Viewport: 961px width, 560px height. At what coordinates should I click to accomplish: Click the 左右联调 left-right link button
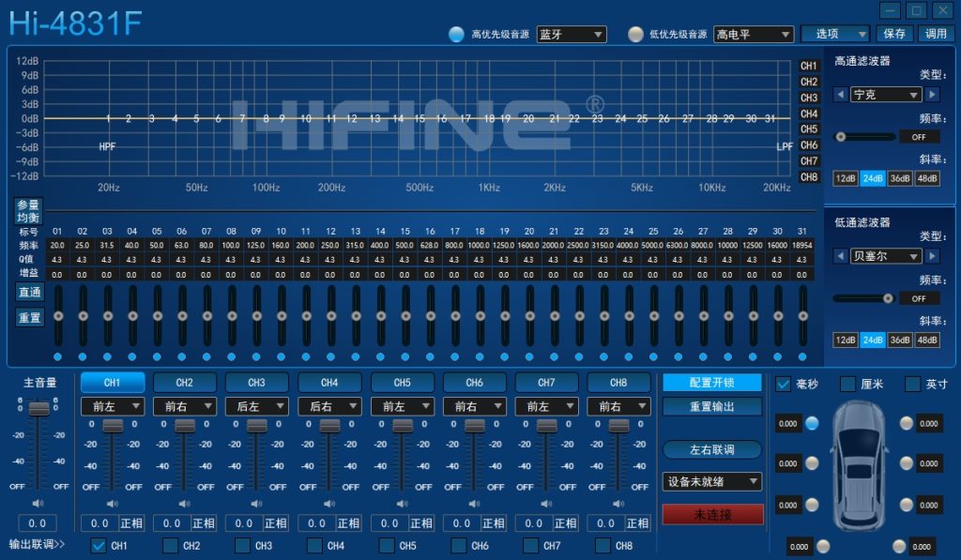(711, 449)
